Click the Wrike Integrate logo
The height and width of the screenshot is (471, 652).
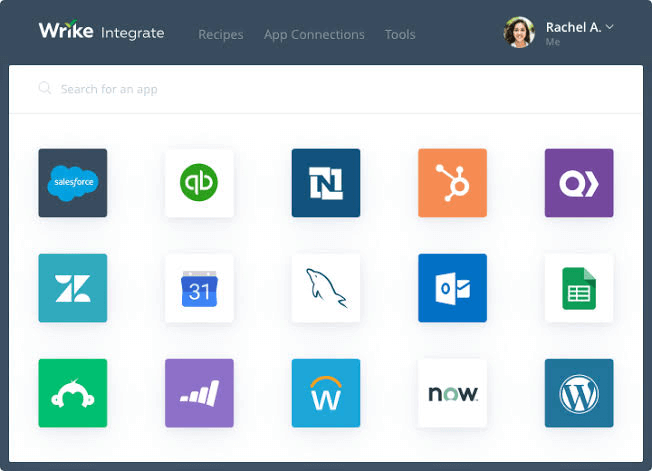(x=101, y=31)
